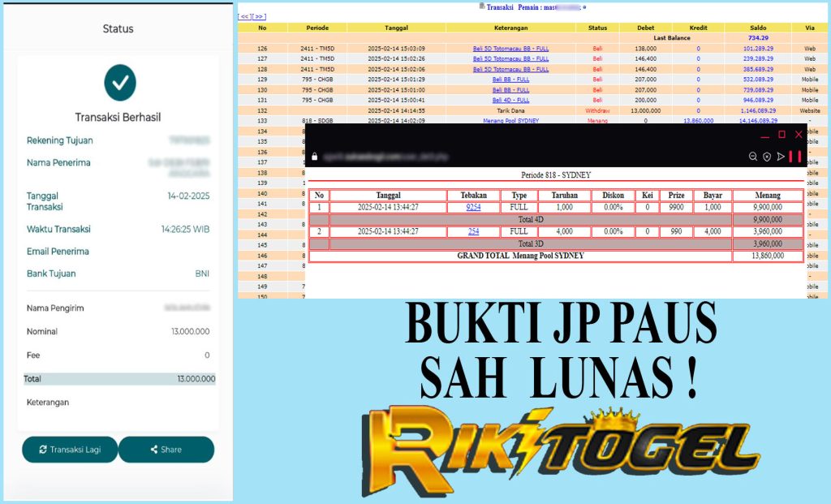Click the document icon beside Transaksi Pemain

pyautogui.click(x=482, y=6)
